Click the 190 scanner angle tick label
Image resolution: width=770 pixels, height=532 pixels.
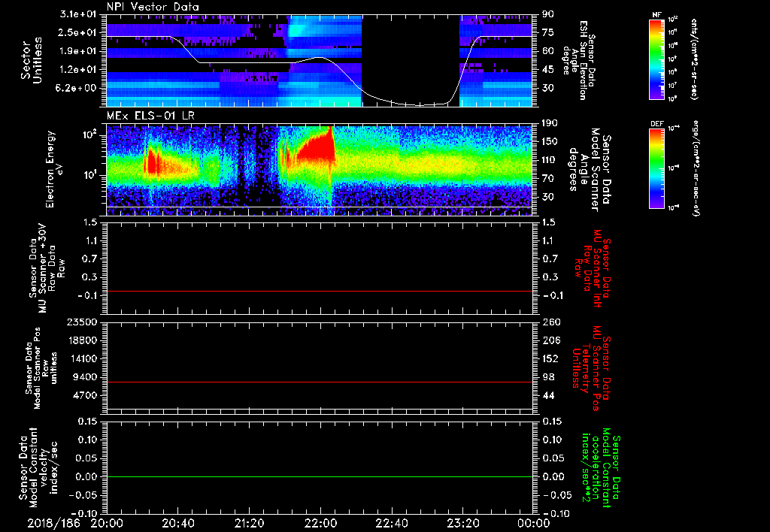[x=550, y=123]
